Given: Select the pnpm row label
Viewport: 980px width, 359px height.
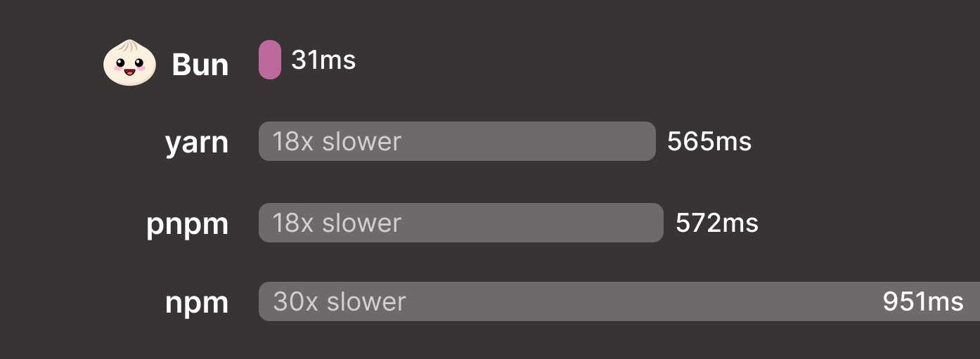Looking at the screenshot, I should coord(188,224).
